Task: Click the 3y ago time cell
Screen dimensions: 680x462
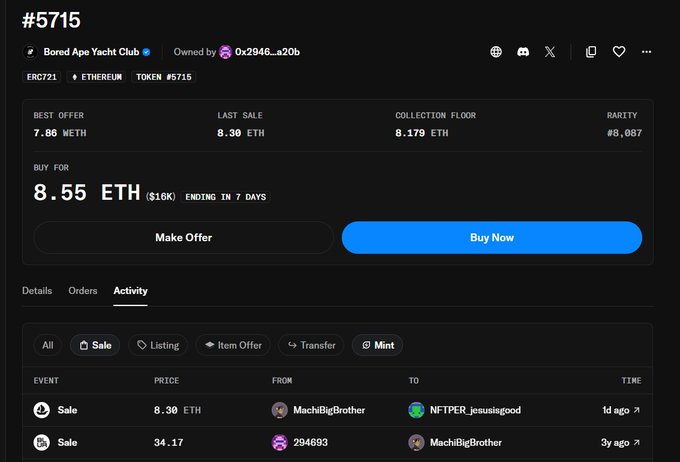Action: pos(615,442)
